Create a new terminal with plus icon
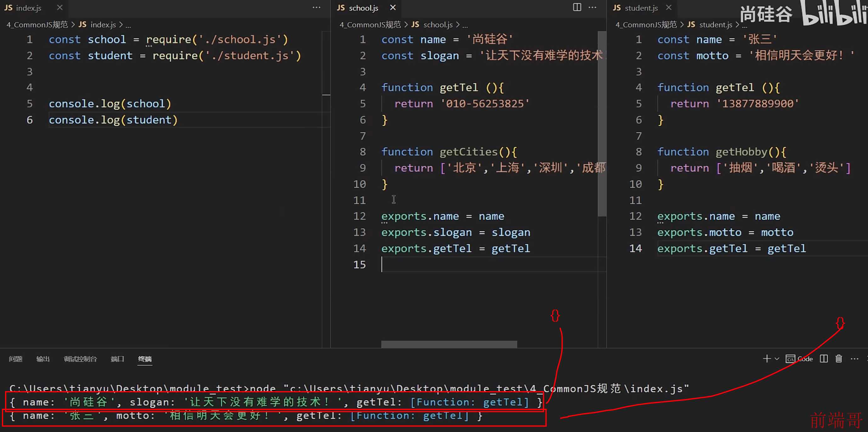The width and height of the screenshot is (868, 432). pyautogui.click(x=767, y=359)
